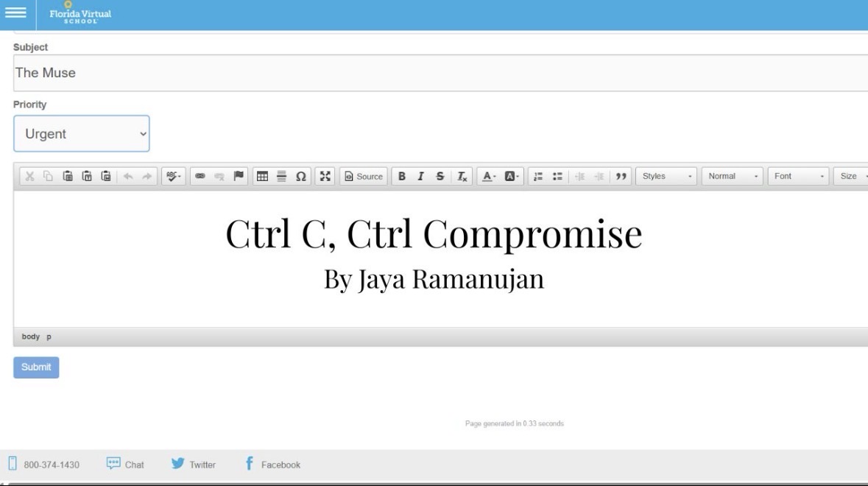Click the Unlink icon
Viewport: 868px width, 486px height.
(x=219, y=176)
